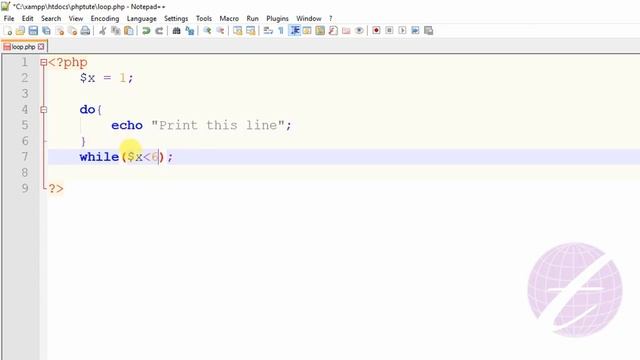Zoom out using the magnifier minus icon

[220, 31]
